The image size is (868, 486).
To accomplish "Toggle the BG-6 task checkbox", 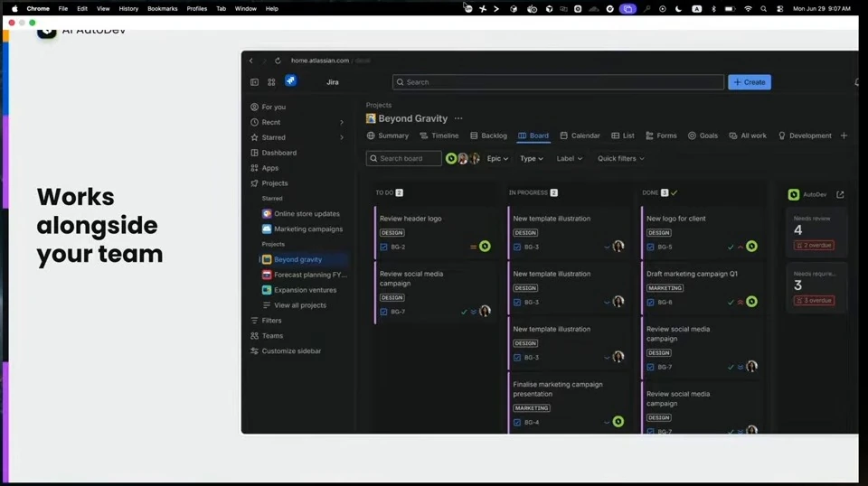I will [650, 303].
